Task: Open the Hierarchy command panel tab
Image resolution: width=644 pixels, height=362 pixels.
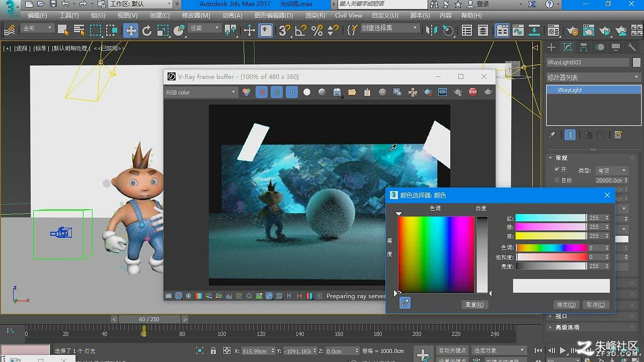Action: (x=584, y=47)
